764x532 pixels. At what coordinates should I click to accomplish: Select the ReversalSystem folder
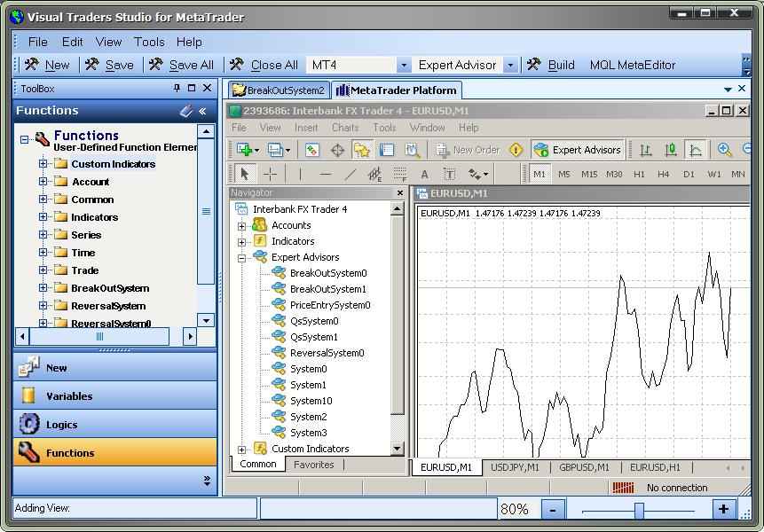(108, 306)
